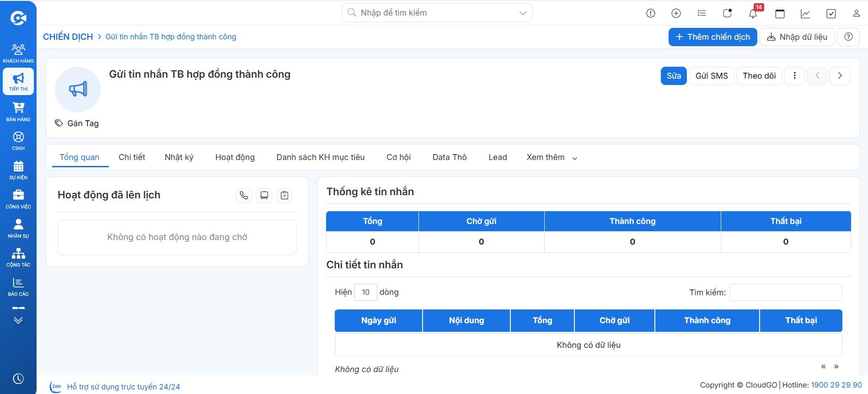Go to the next campaign record
The width and height of the screenshot is (868, 394).
pos(840,76)
